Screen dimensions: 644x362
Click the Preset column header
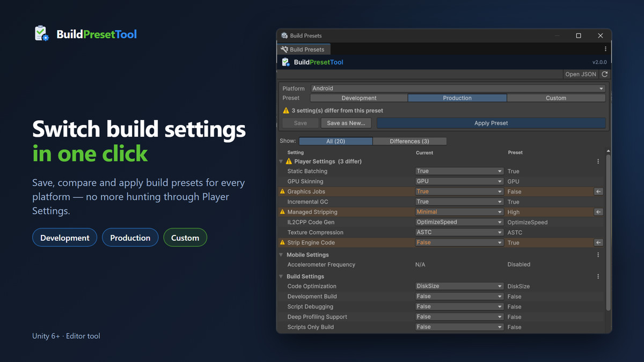tap(515, 152)
